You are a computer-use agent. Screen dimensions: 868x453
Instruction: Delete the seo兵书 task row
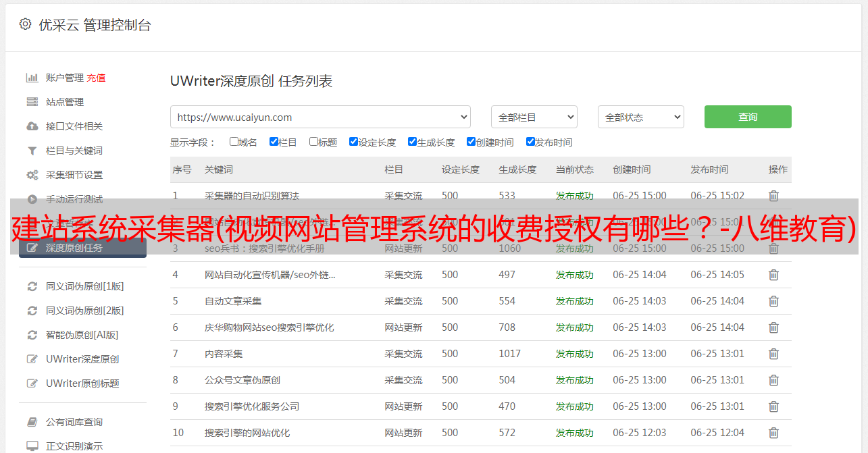click(x=774, y=248)
